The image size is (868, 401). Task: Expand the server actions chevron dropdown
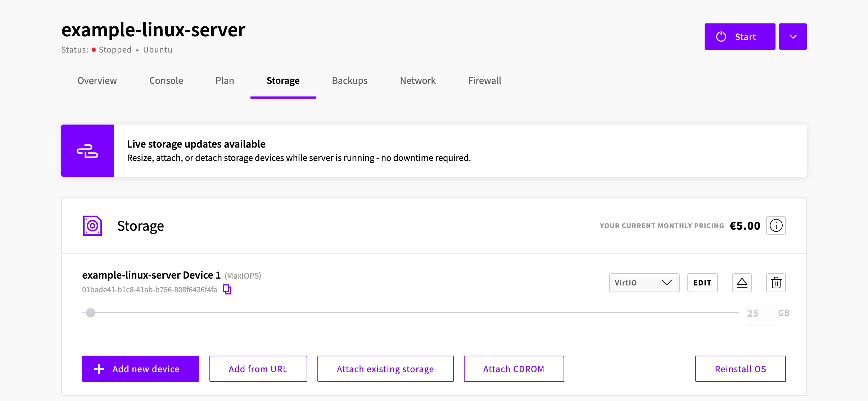tap(793, 37)
